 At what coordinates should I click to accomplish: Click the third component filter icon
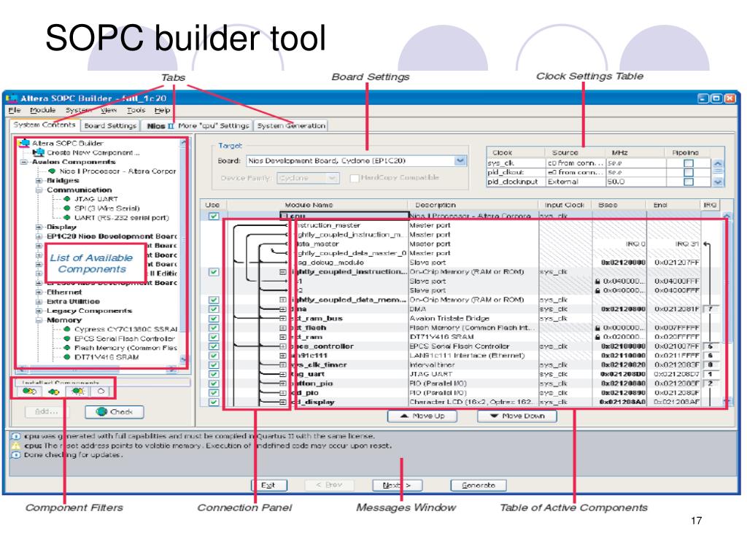[77, 392]
